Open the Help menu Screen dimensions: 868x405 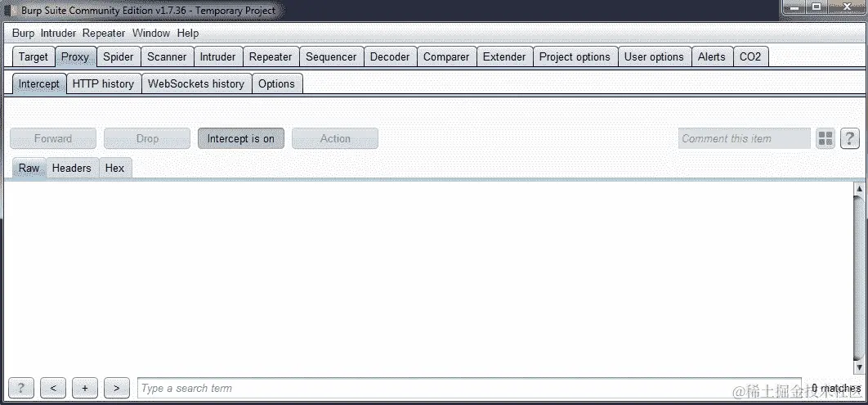click(188, 34)
